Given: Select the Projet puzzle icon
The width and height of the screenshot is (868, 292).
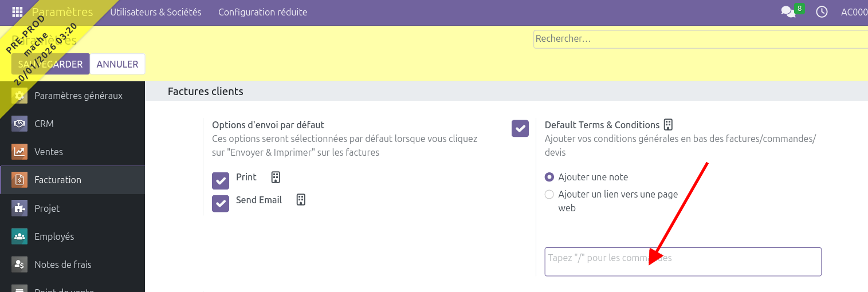Looking at the screenshot, I should point(19,208).
